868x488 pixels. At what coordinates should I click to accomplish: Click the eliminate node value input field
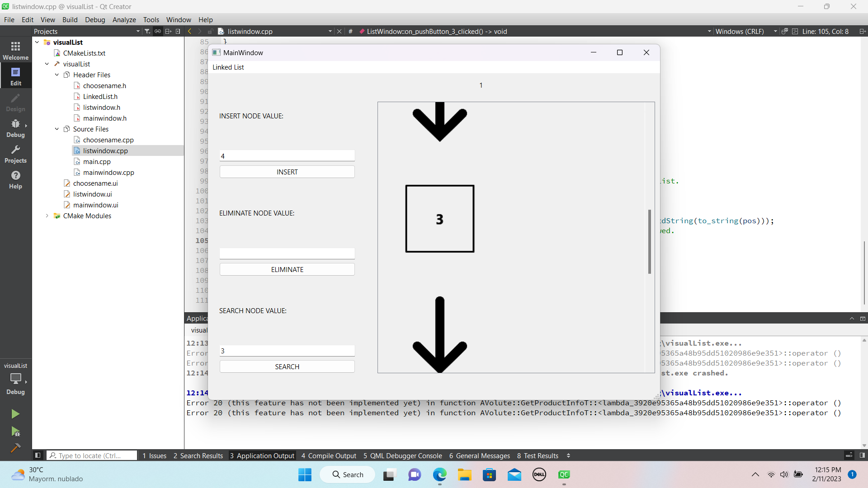[x=287, y=253]
